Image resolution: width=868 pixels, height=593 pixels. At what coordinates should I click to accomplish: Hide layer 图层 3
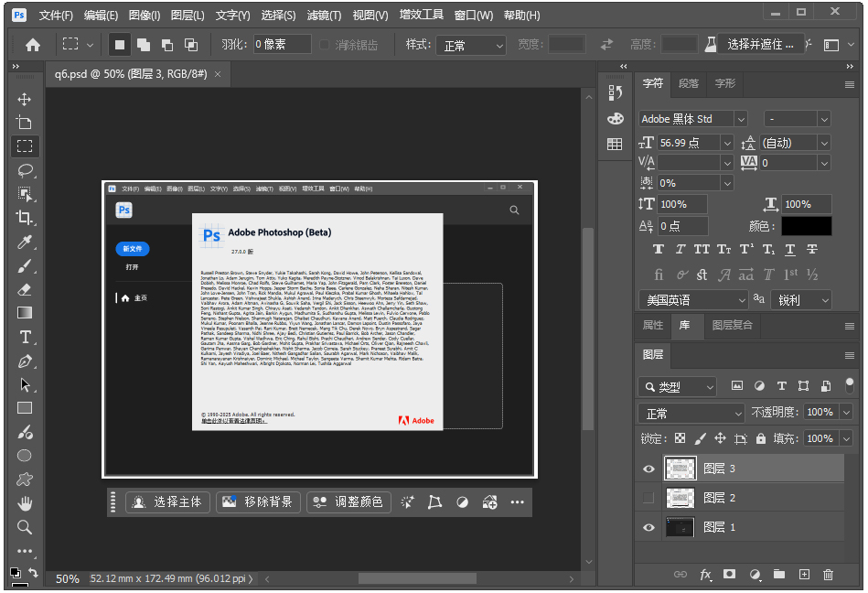click(x=648, y=469)
